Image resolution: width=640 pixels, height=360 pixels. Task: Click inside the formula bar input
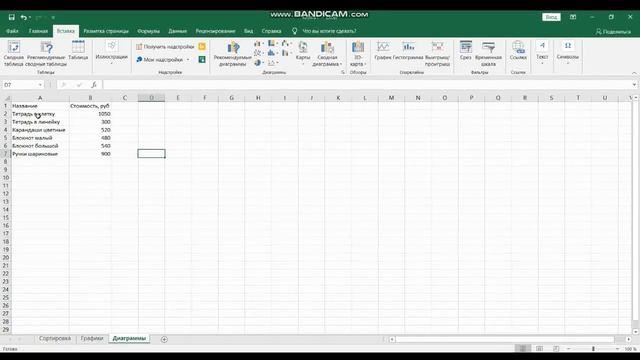[367, 85]
